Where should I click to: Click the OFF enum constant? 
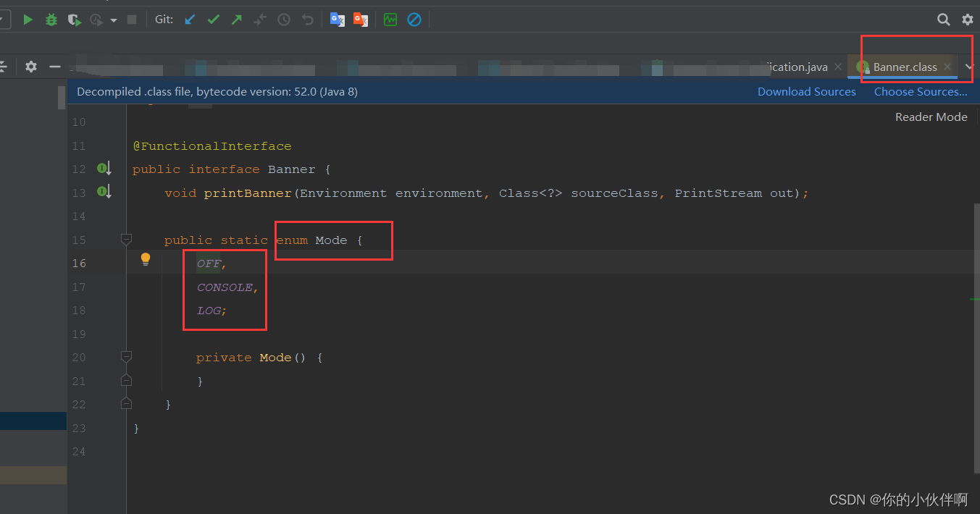coord(209,264)
